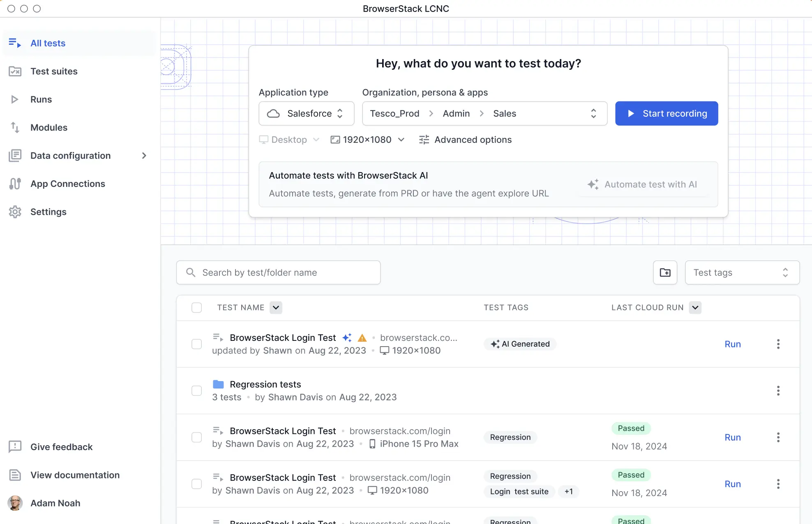Open the three-dot menu for Login test suite row
Image resolution: width=812 pixels, height=524 pixels.
[778, 484]
